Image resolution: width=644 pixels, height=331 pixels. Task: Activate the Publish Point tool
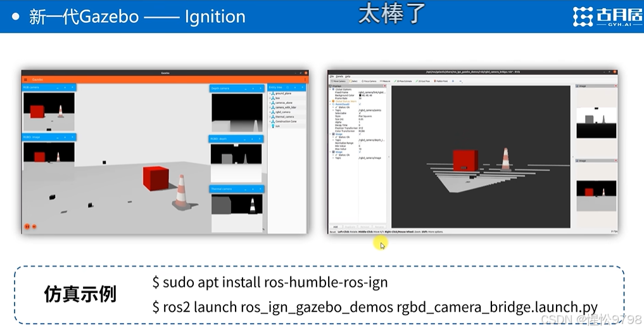pyautogui.click(x=441, y=81)
